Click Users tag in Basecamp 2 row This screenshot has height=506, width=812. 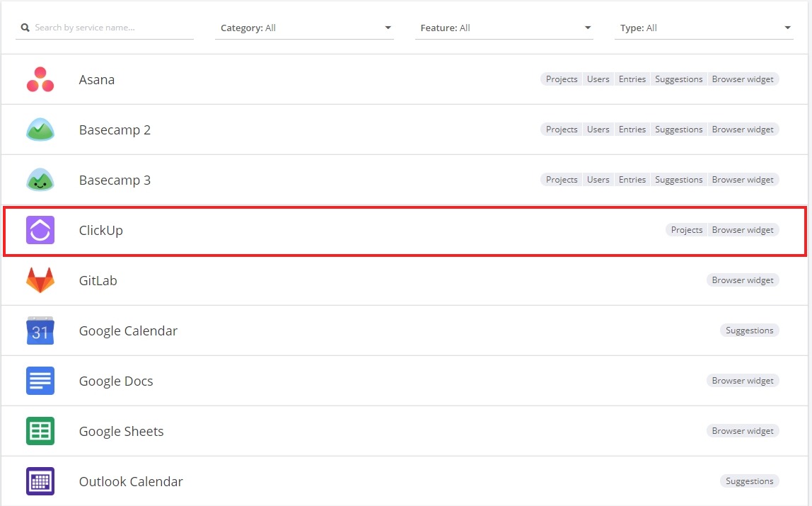(598, 130)
